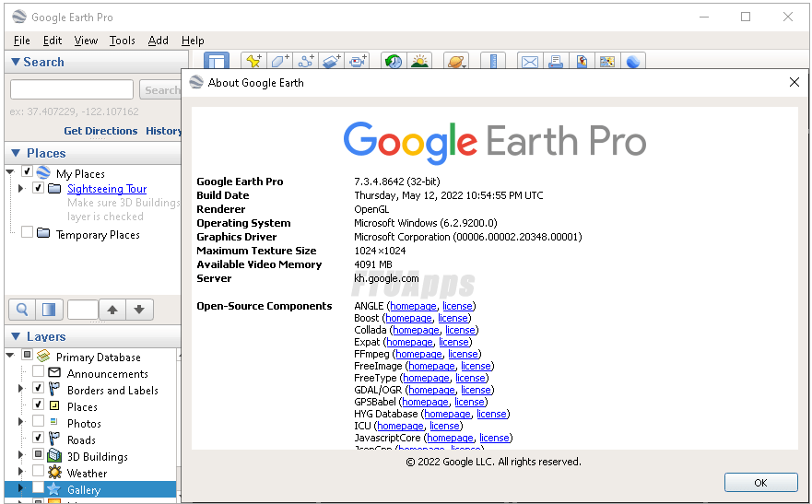This screenshot has width=812, height=504.
Task: Click the search text input field
Action: (x=72, y=89)
